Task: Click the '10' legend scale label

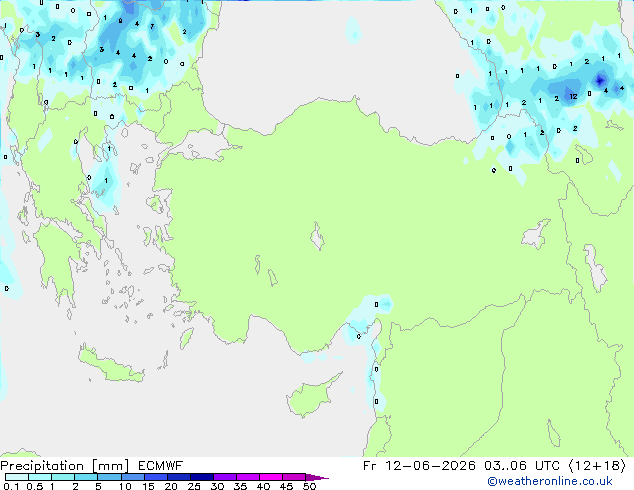Action: (x=125, y=486)
